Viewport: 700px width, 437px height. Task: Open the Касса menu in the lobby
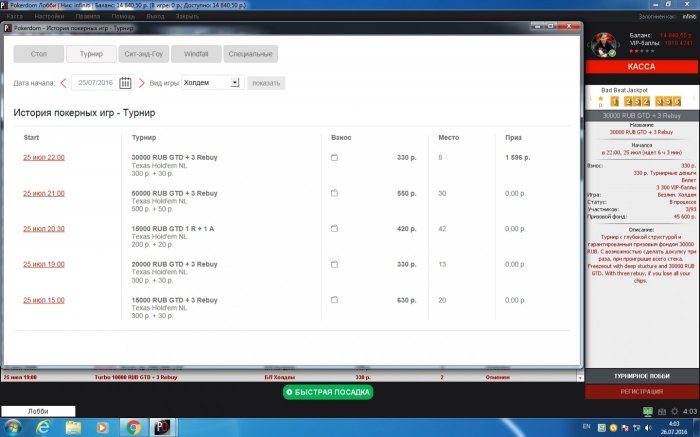click(x=15, y=16)
